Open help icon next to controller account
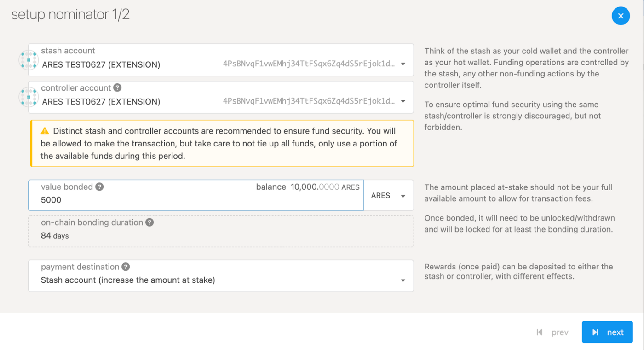644x350 pixels. (117, 87)
